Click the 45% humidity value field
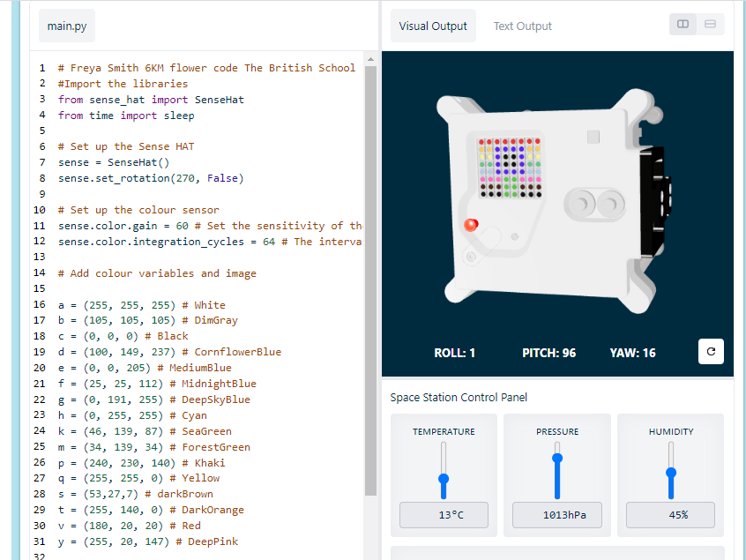This screenshot has width=746, height=560. tap(670, 515)
